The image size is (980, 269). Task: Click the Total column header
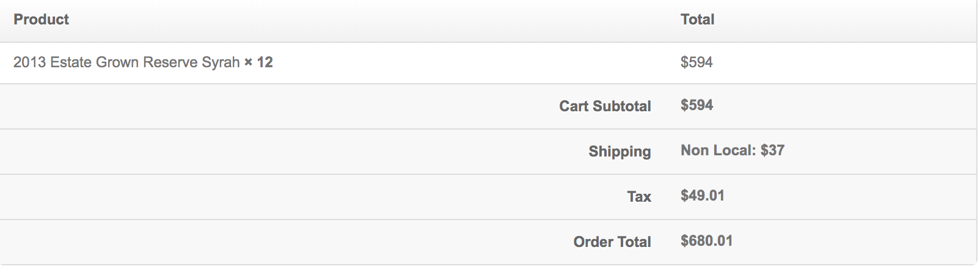click(697, 20)
